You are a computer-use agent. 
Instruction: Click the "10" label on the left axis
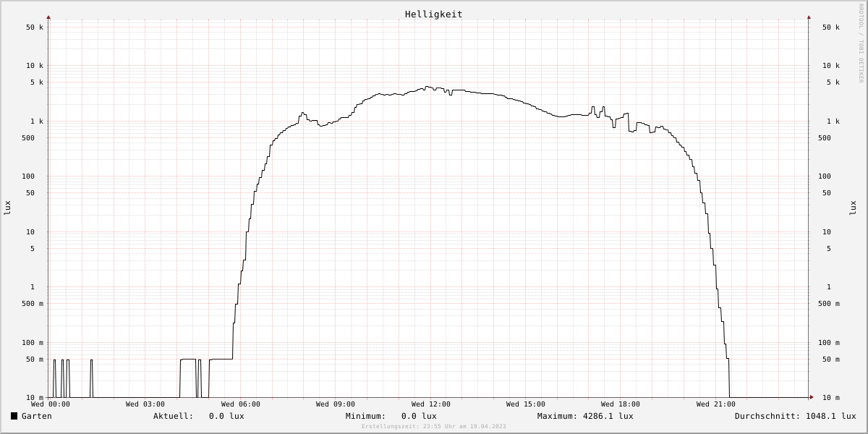(30, 232)
